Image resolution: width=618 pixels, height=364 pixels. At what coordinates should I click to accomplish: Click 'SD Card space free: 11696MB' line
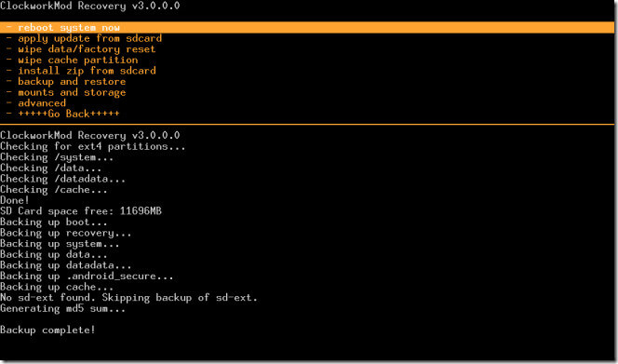tap(81, 211)
